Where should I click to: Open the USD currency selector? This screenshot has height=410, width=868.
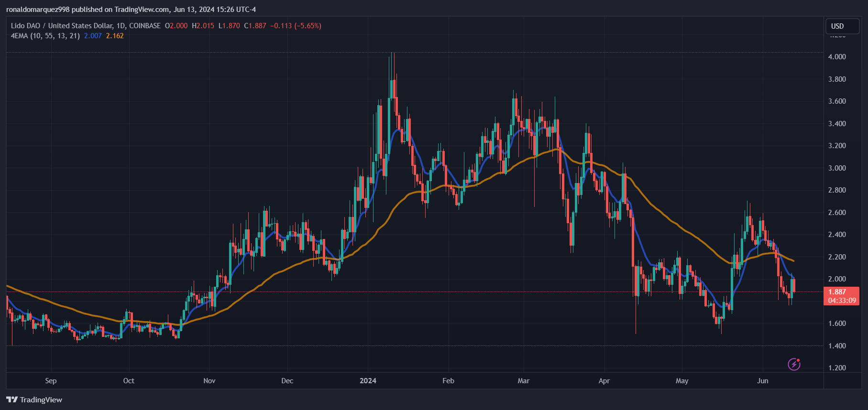click(x=842, y=26)
